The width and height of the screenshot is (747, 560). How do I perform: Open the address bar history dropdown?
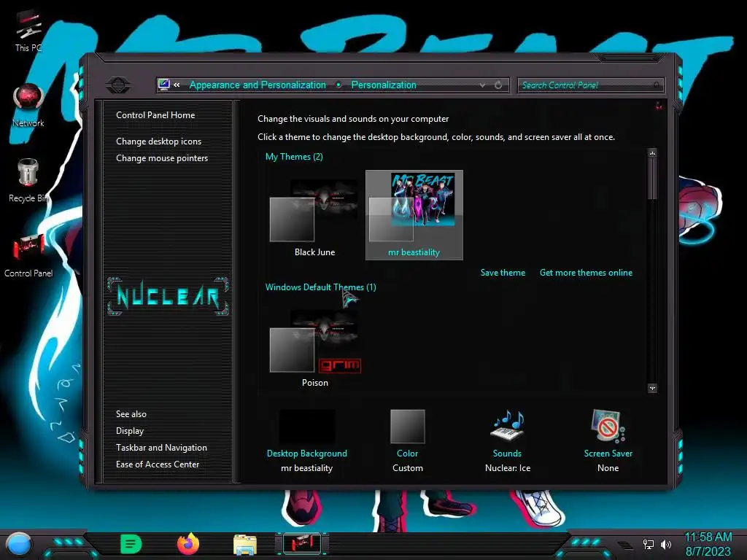(x=483, y=85)
